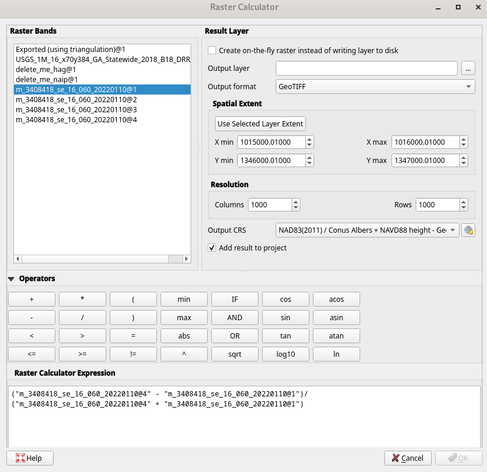The width and height of the screenshot is (487, 472).
Task: Click the Output layer text field
Action: click(x=366, y=68)
